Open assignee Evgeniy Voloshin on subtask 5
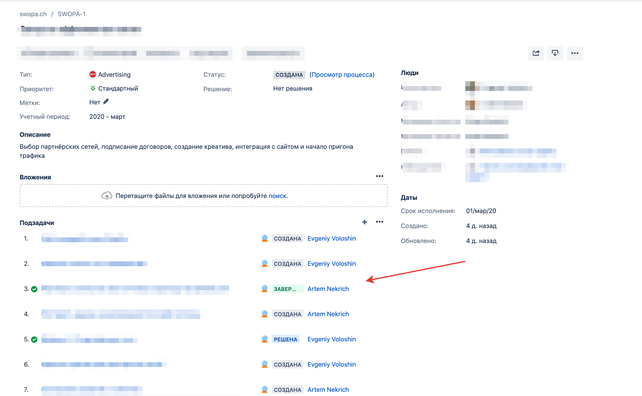Screen dimensions: 642x396 pyautogui.click(x=332, y=339)
